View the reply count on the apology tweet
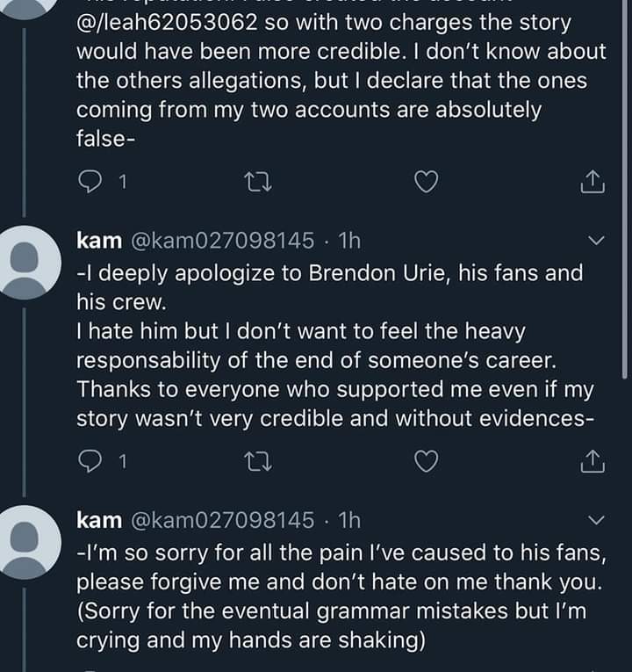This screenshot has height=672, width=632. click(123, 461)
